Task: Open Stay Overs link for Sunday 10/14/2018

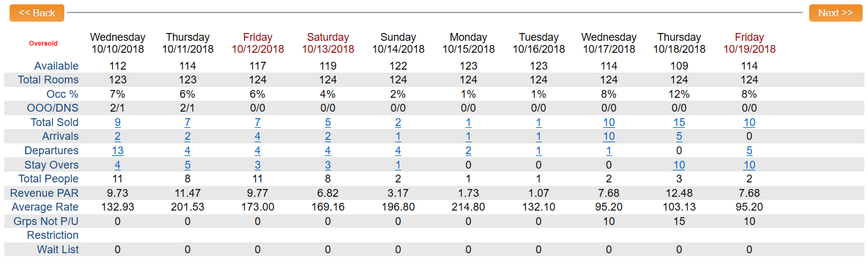Action: (398, 165)
